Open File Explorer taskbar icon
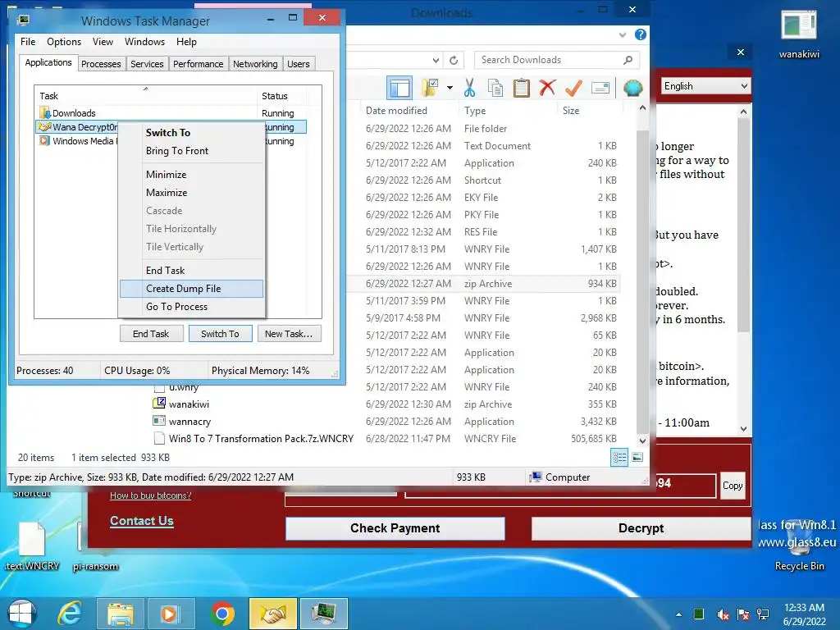Viewport: 840px width, 630px height. pos(121,614)
